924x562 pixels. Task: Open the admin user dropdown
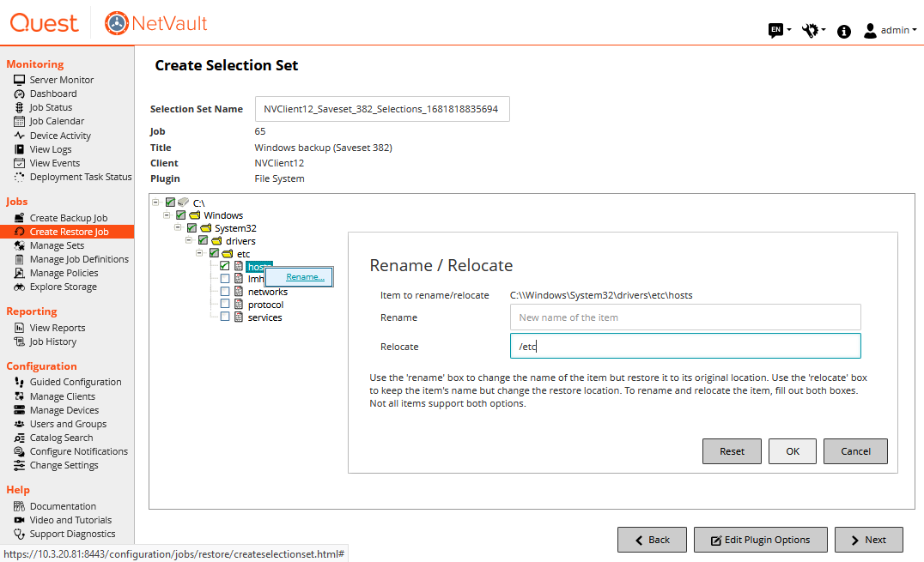(x=891, y=30)
